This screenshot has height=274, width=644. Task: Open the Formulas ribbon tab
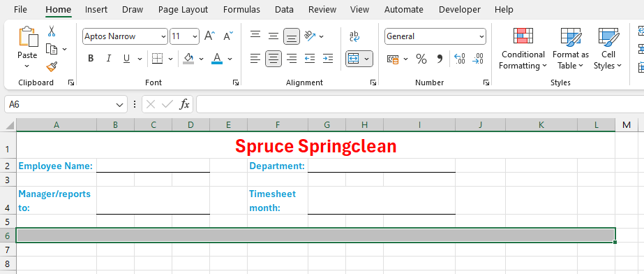(241, 10)
